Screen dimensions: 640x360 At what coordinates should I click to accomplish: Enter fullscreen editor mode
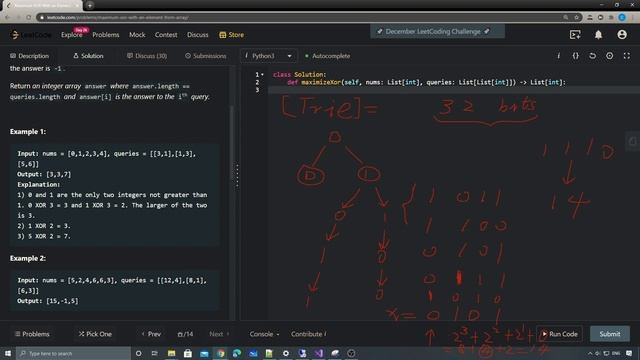coord(627,56)
